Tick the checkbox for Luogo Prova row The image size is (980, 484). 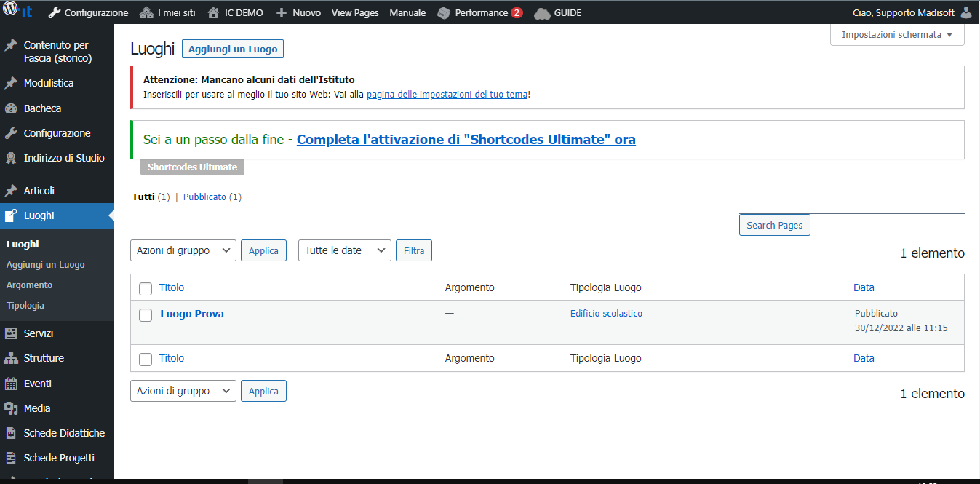click(146, 314)
